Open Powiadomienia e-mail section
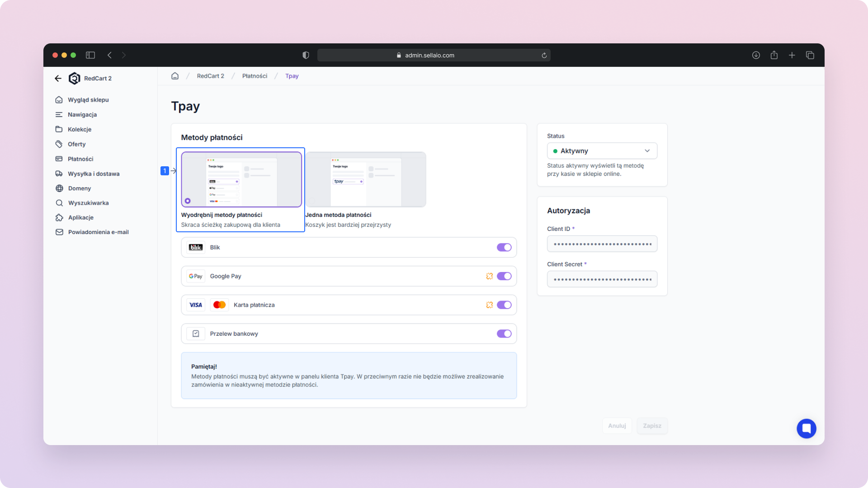Viewport: 868px width, 488px height. click(x=98, y=232)
